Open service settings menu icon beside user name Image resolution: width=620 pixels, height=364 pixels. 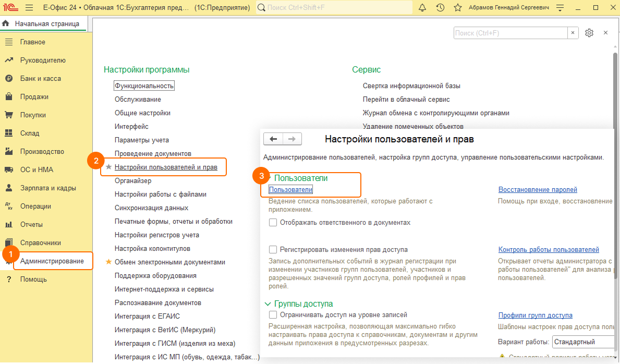point(560,7)
